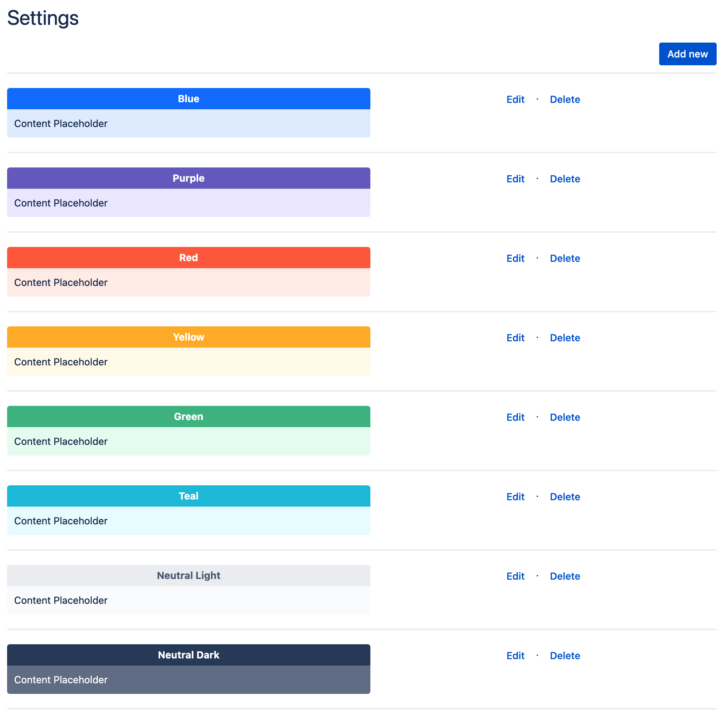This screenshot has height=723, width=728.
Task: Edit the Neutral Light entry
Action: click(515, 576)
